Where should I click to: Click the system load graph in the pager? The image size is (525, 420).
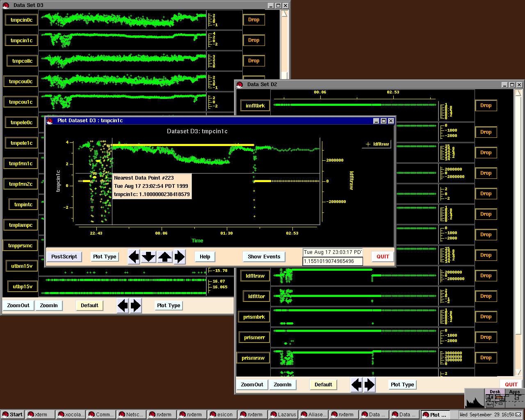tap(475, 399)
